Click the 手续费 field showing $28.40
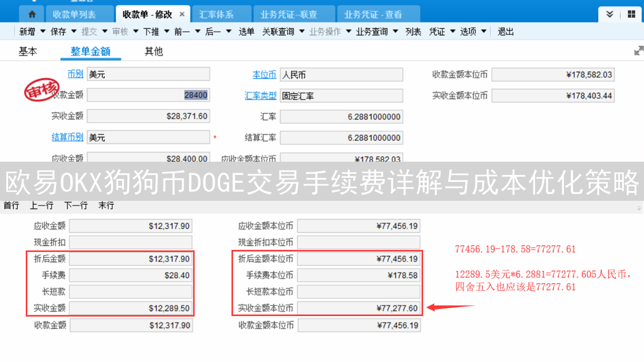Image resolution: width=644 pixels, height=362 pixels. (131, 275)
